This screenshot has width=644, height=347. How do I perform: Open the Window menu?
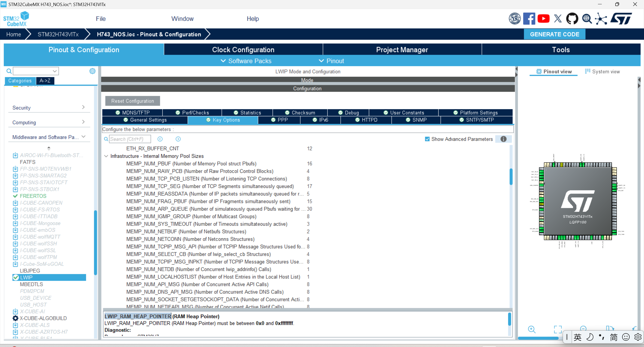182,19
